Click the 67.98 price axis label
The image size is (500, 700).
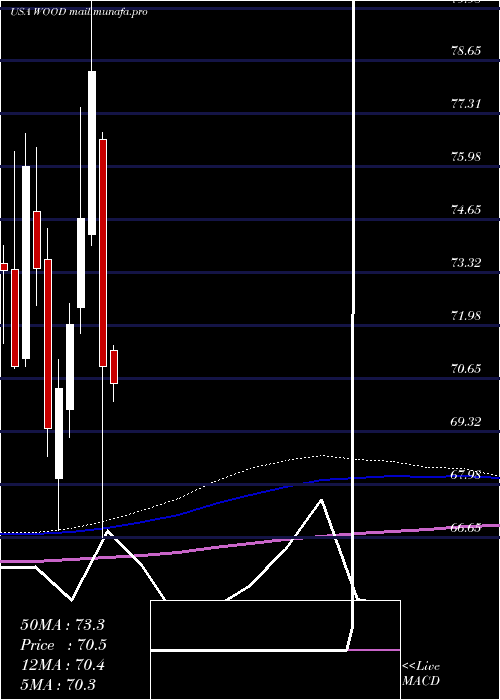(x=466, y=475)
